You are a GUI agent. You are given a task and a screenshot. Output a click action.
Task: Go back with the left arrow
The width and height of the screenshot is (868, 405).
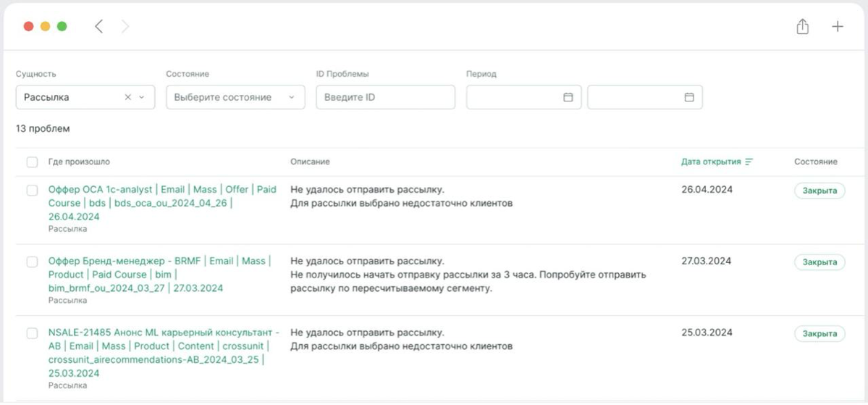point(98,27)
